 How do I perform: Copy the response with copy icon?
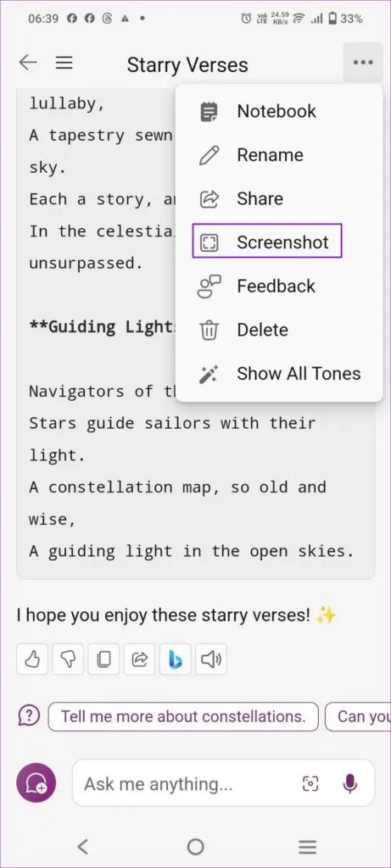tap(104, 659)
